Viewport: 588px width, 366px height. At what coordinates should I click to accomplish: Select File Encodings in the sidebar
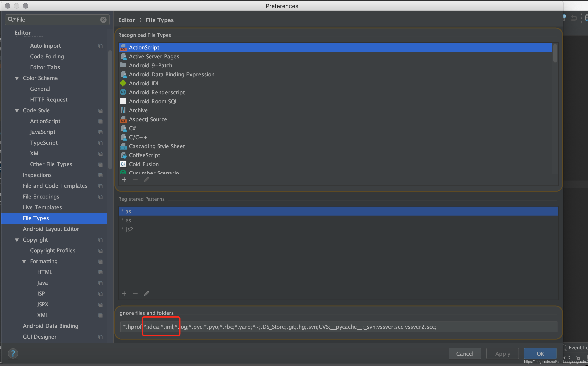(x=41, y=196)
